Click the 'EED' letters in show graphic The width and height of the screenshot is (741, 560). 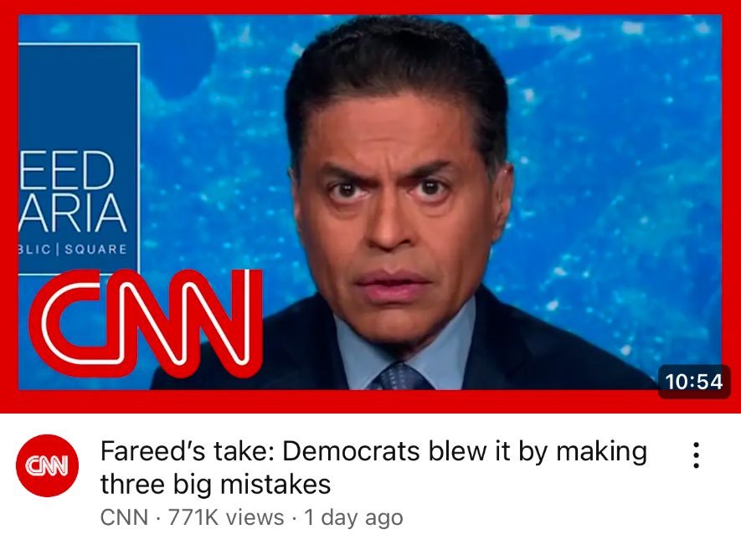tap(67, 169)
